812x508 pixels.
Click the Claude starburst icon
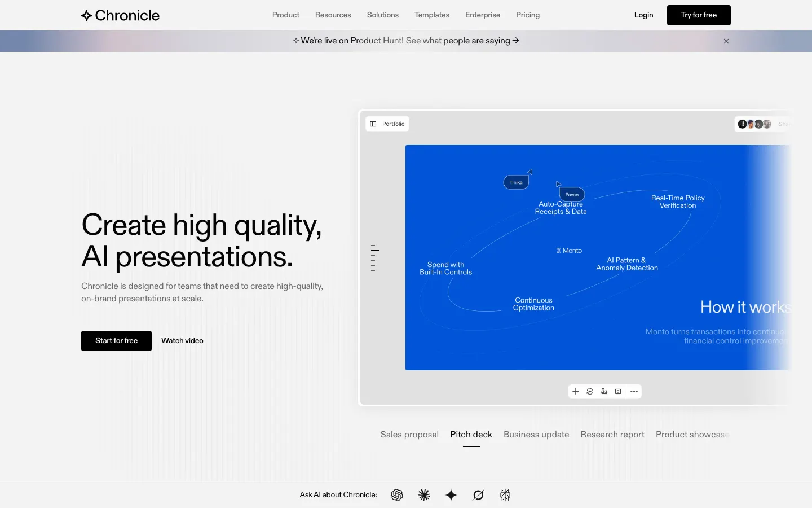(424, 495)
